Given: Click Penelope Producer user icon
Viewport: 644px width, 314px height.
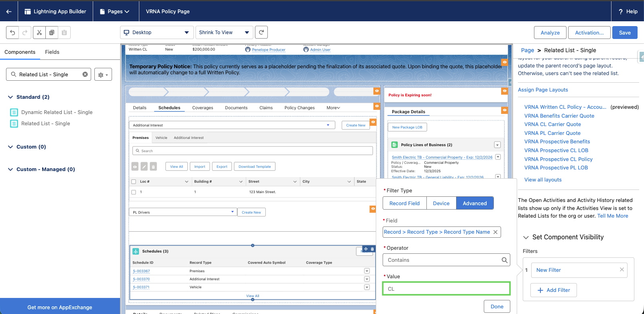Looking at the screenshot, I should pos(248,50).
